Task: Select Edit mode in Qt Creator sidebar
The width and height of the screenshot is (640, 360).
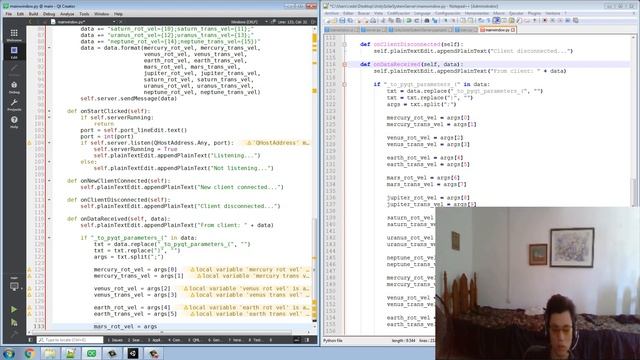Action: pyautogui.click(x=14, y=52)
